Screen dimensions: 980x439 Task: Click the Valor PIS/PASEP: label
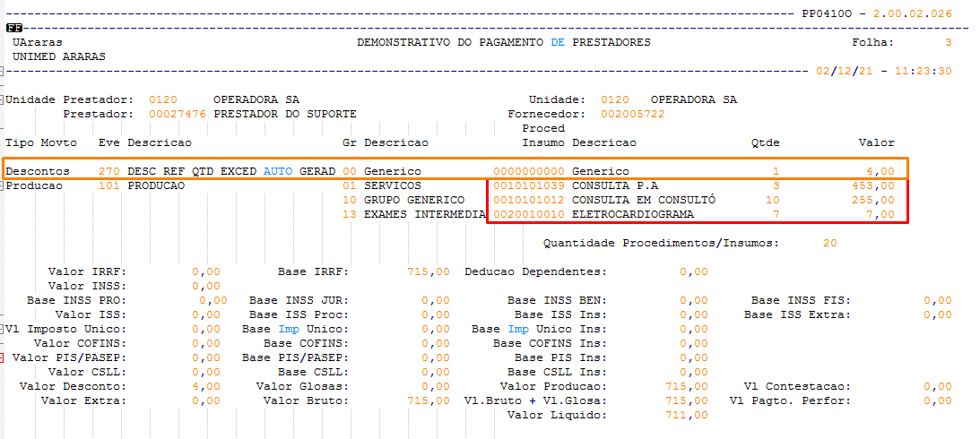click(x=69, y=357)
